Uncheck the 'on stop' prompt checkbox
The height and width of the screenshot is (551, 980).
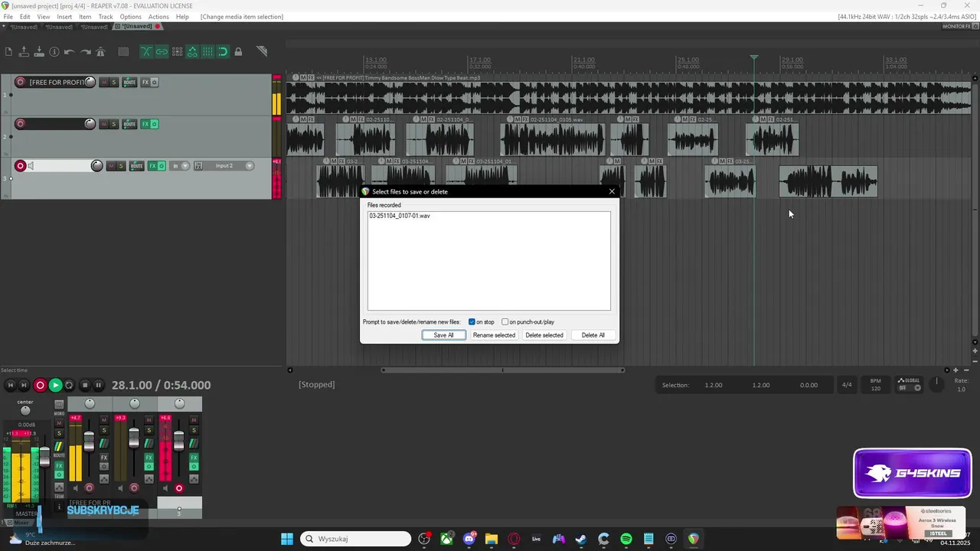point(472,322)
